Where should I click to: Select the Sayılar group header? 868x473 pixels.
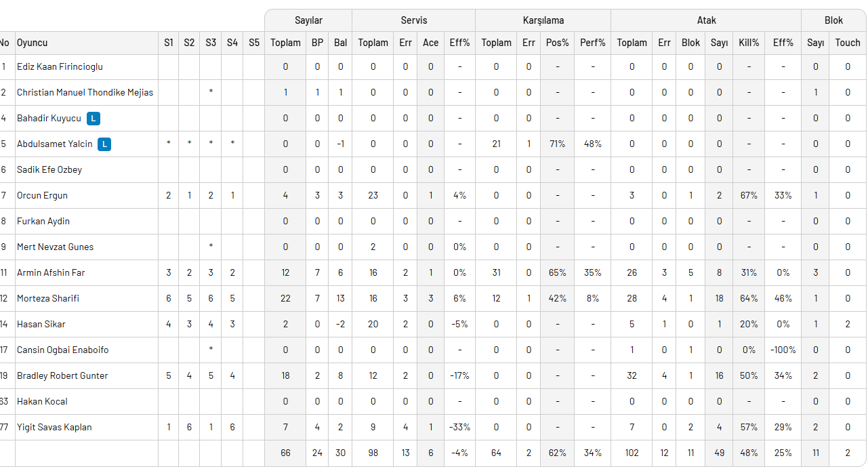click(x=308, y=20)
